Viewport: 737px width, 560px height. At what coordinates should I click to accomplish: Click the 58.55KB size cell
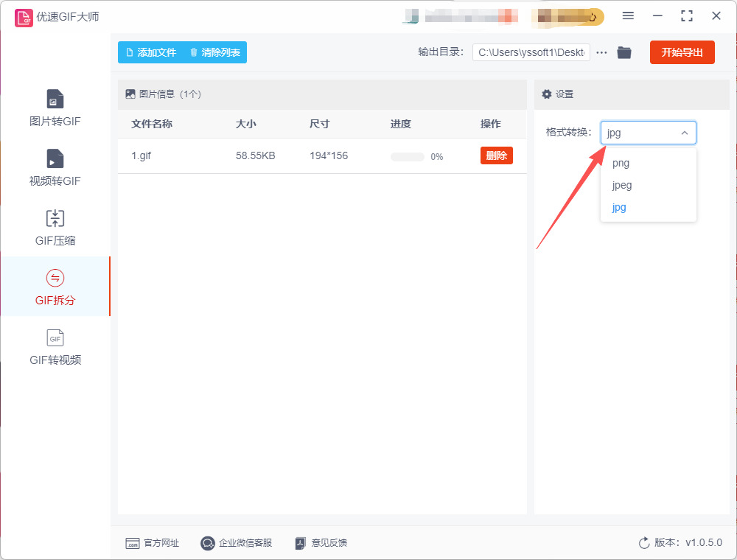click(x=255, y=155)
